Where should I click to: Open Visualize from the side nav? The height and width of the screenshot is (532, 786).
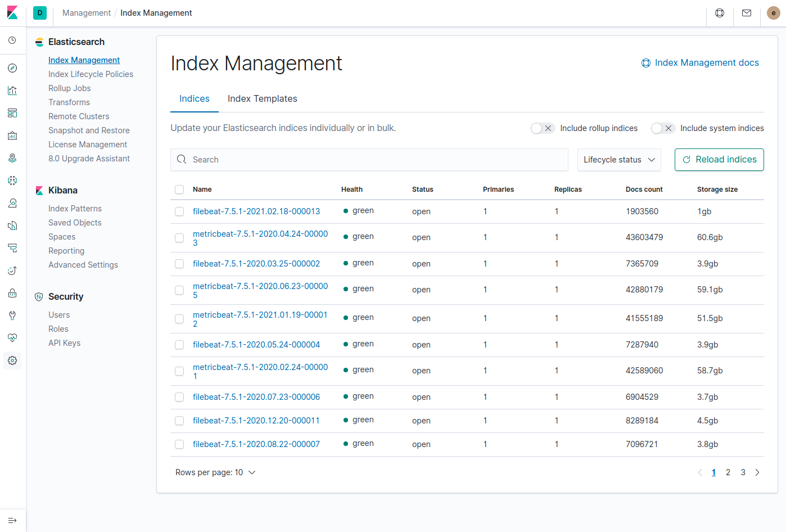12,91
